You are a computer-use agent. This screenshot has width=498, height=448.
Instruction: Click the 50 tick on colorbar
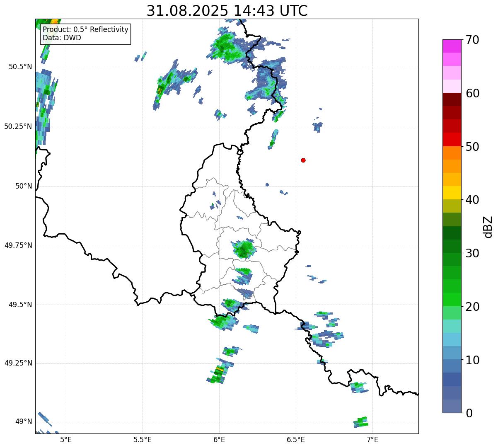click(x=472, y=147)
